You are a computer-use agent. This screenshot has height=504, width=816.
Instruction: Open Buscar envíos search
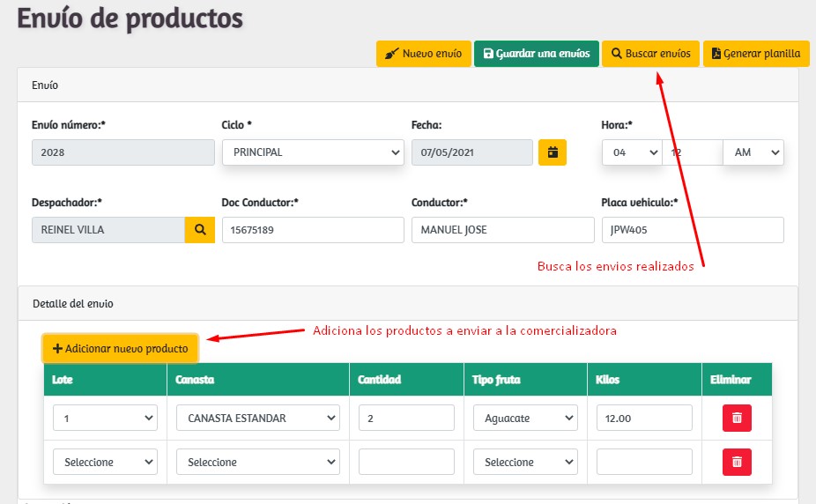click(650, 54)
